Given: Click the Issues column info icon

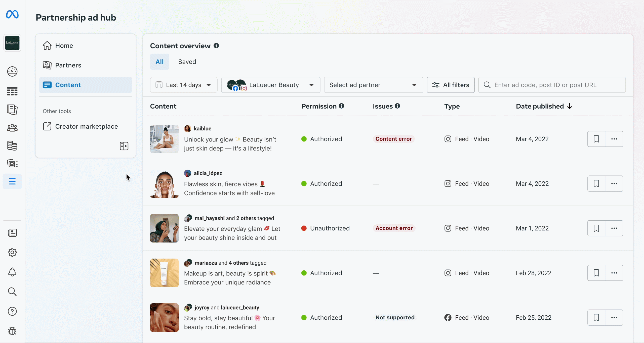Looking at the screenshot, I should tap(397, 106).
